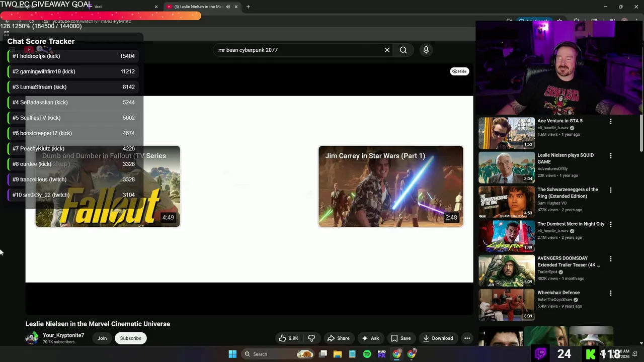Click the magnifier search button
This screenshot has height=362, width=644.
pos(403,50)
